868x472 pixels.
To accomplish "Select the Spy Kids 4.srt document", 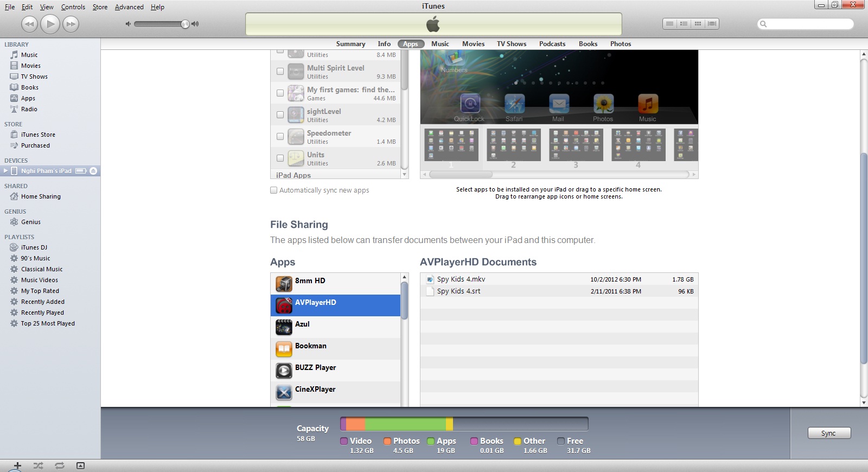I will click(559, 291).
